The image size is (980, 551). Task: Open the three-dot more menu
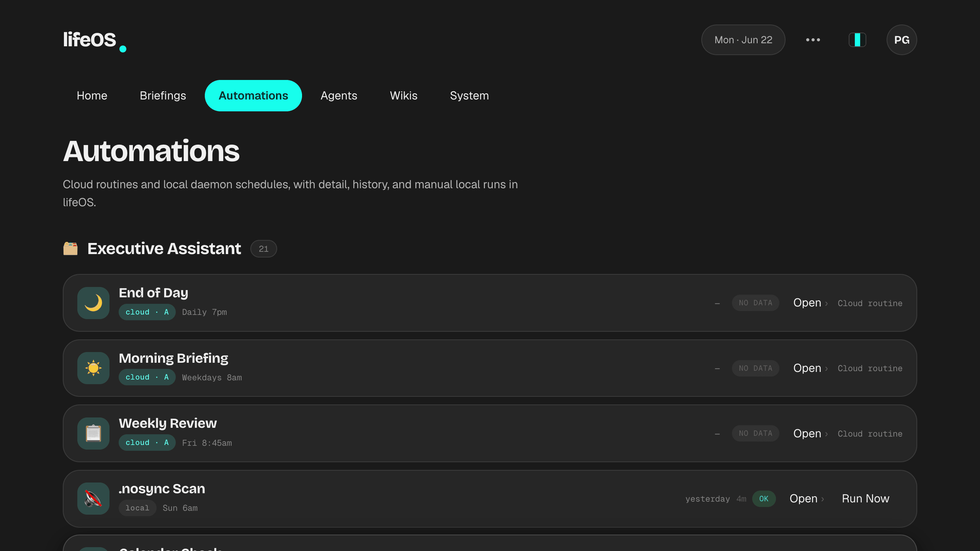point(813,40)
